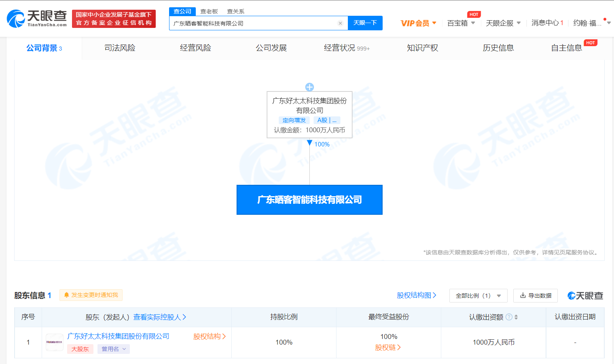Viewport: 614px width, 364px height.
Task: Open the 经营状况 tab
Action: coord(347,48)
